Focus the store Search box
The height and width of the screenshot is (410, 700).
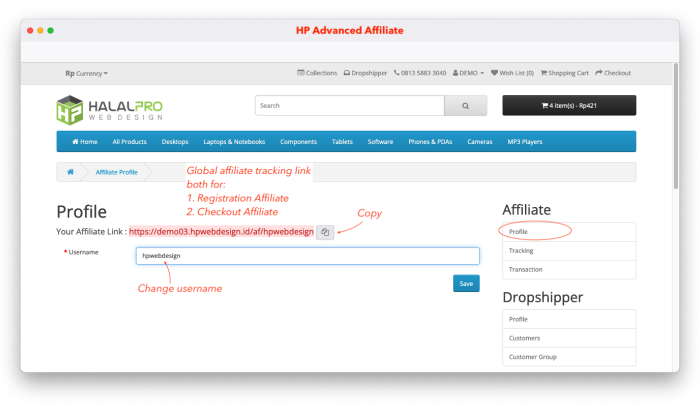(349, 105)
